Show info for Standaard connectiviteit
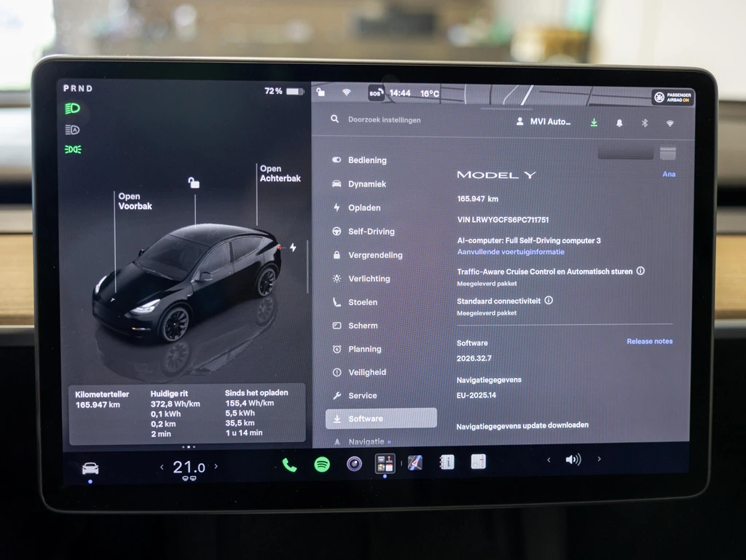The height and width of the screenshot is (560, 746). tap(549, 301)
